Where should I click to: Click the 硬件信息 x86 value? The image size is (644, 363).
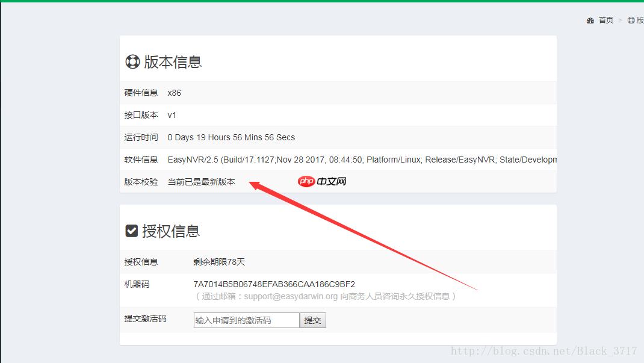[x=174, y=92]
